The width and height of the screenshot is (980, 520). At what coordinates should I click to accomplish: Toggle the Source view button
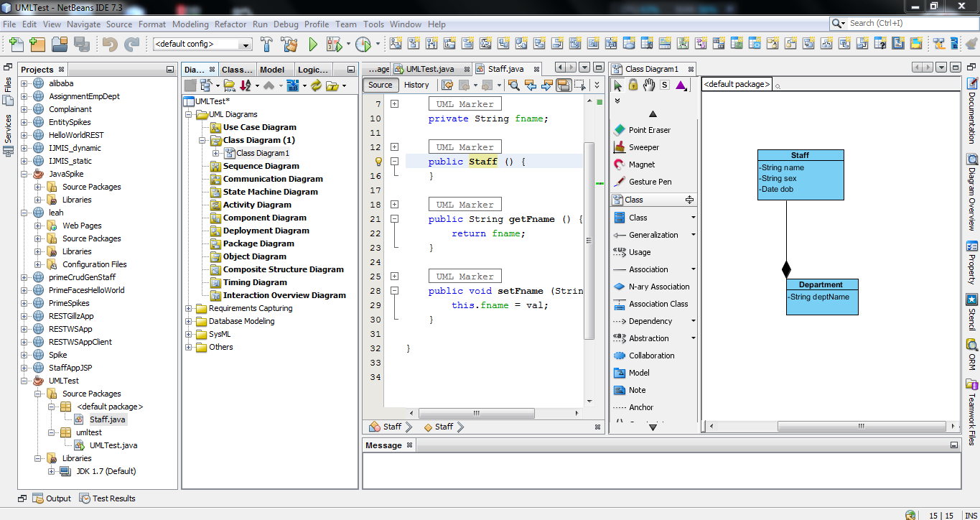[380, 85]
